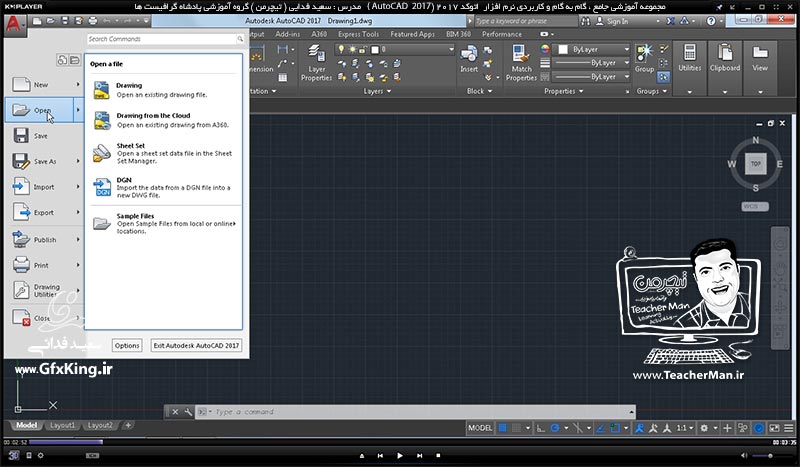Click the Search Commands magnifier icon
Viewport: 800px width, 467px height.
pyautogui.click(x=240, y=39)
